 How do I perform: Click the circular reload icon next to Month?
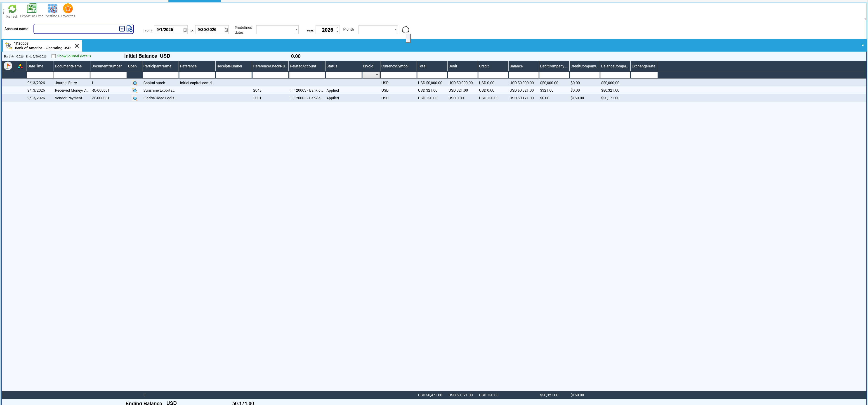coord(405,30)
